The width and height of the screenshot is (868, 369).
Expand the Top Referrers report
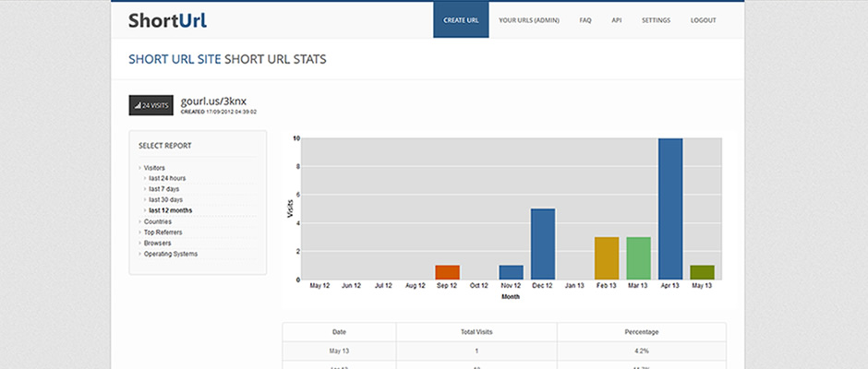pyautogui.click(x=162, y=232)
